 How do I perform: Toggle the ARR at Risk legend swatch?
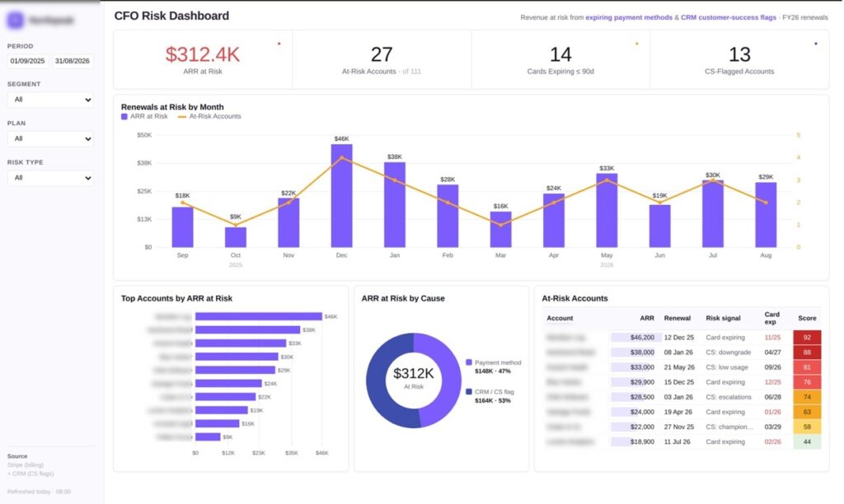(x=124, y=116)
